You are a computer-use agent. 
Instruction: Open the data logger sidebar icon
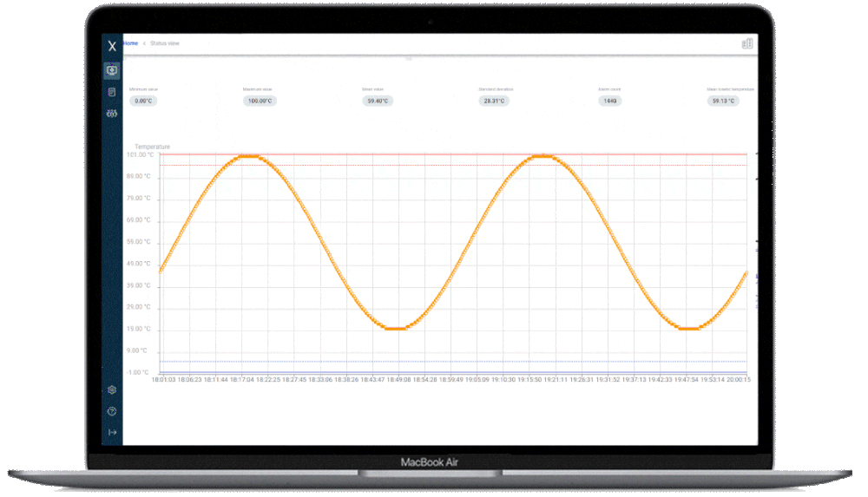(112, 92)
